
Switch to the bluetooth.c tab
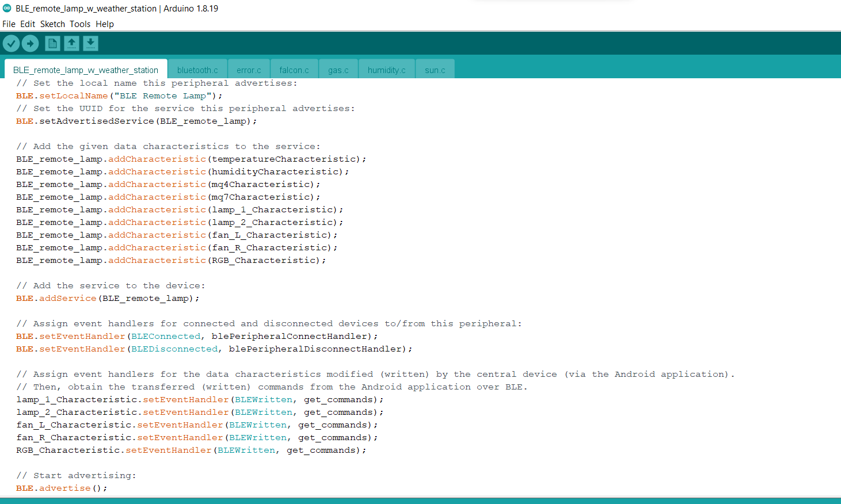197,70
